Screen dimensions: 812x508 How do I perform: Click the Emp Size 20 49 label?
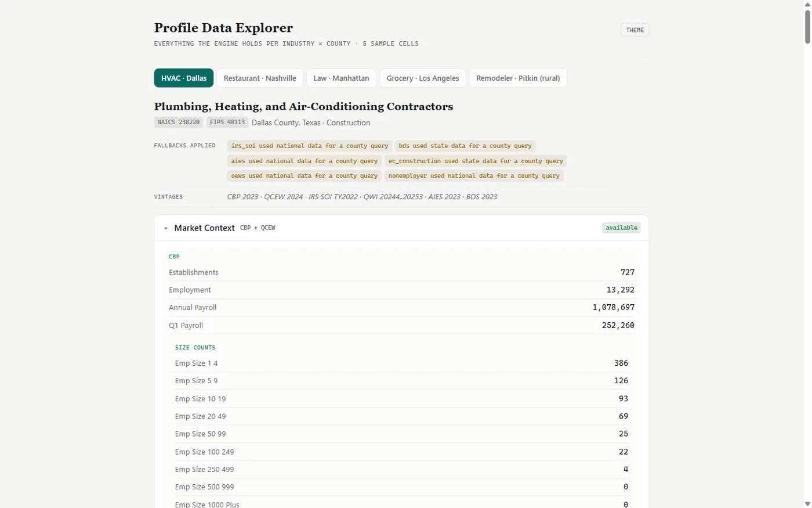coord(200,416)
